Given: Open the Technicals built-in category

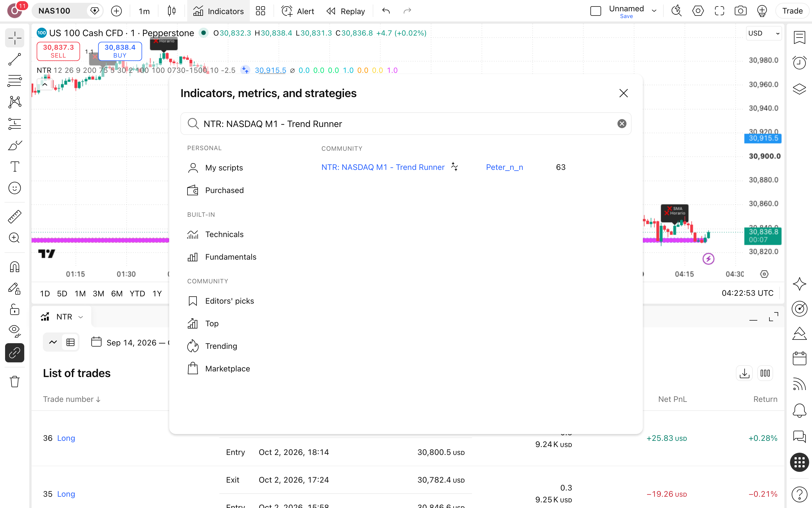Looking at the screenshot, I should pos(215,234).
